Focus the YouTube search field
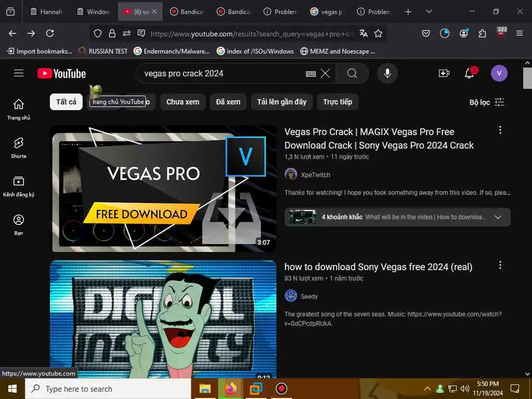The image size is (532, 399). [x=220, y=73]
